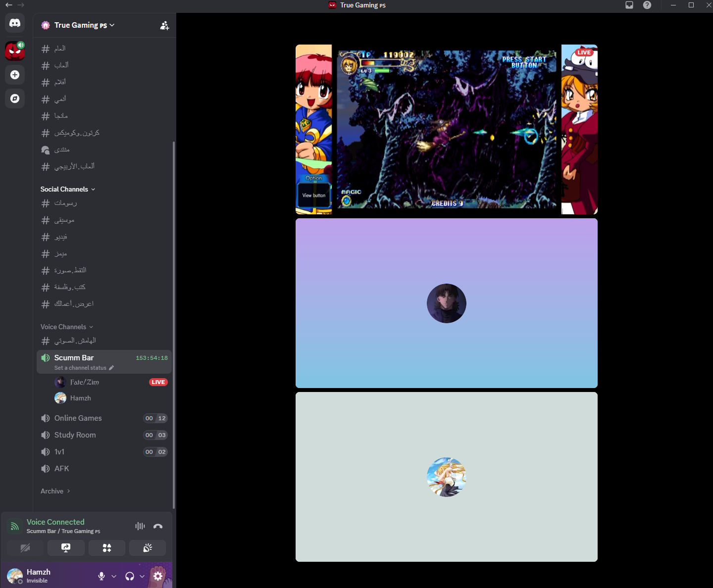713x588 pixels.
Task: Join the Online Games voice channel
Action: pos(104,418)
